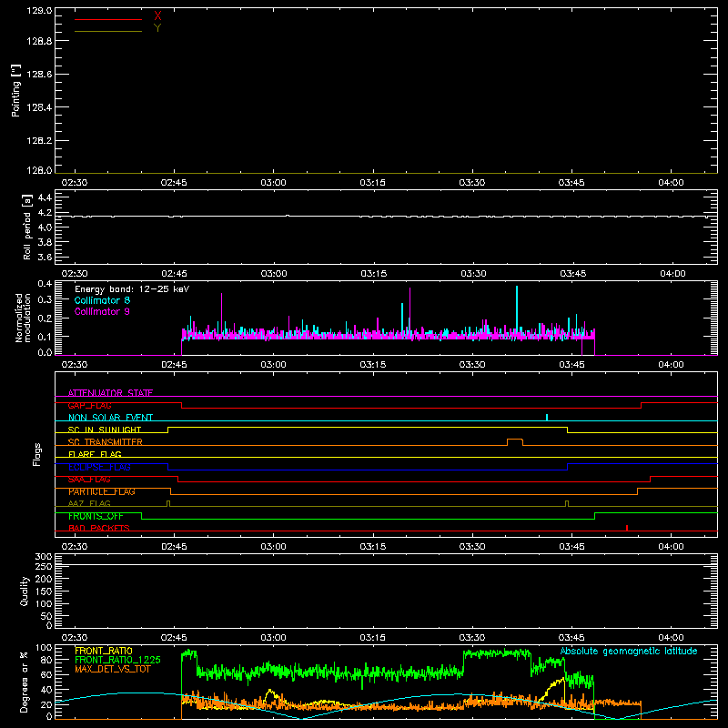Click the 250 tick on Quality axis

coord(43,566)
